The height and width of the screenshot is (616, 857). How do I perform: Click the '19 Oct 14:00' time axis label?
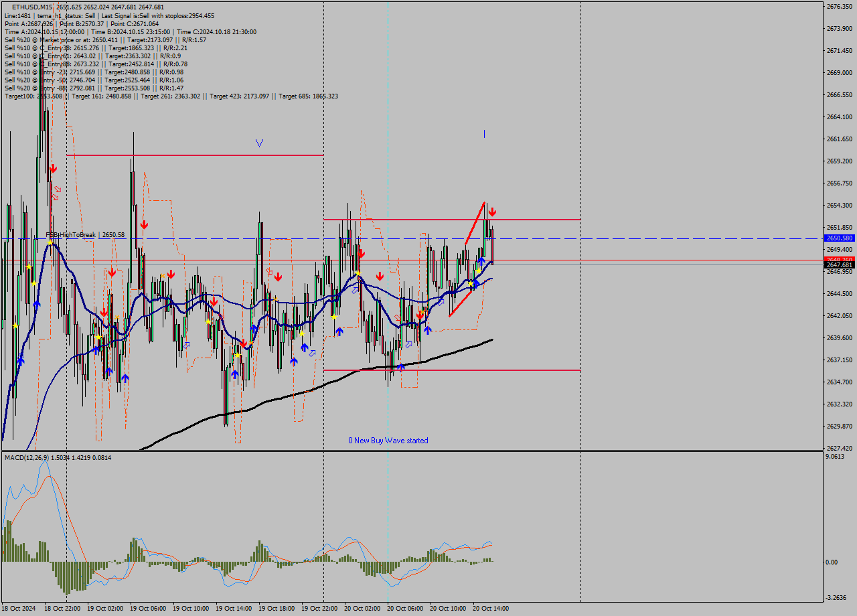tap(234, 609)
